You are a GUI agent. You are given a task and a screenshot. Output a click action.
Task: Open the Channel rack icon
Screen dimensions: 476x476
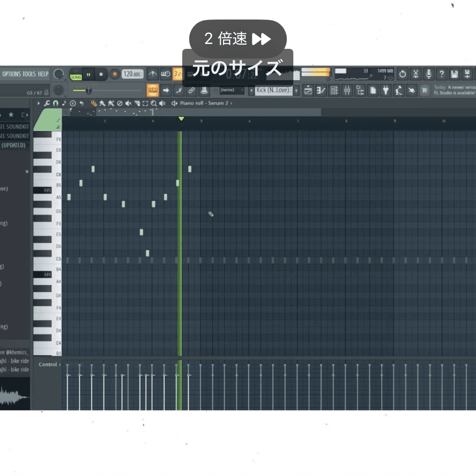point(334,90)
